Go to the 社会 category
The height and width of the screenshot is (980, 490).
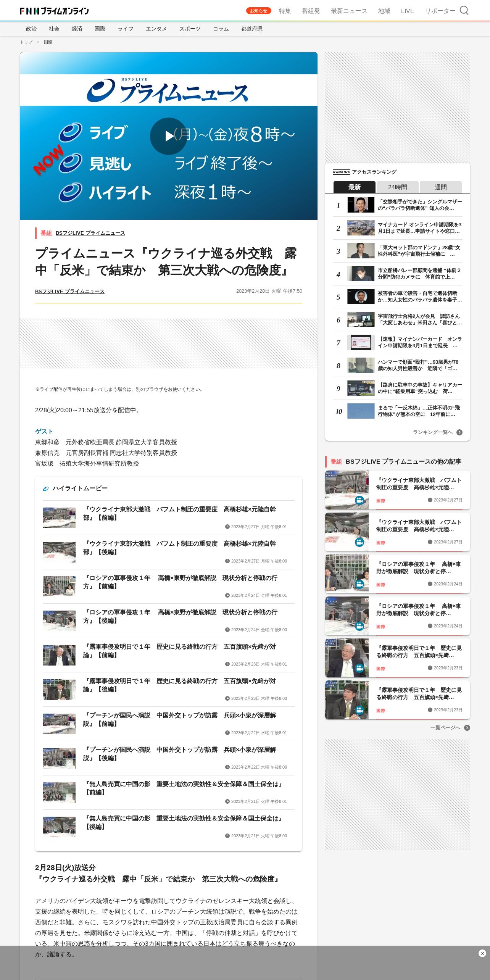(x=54, y=29)
